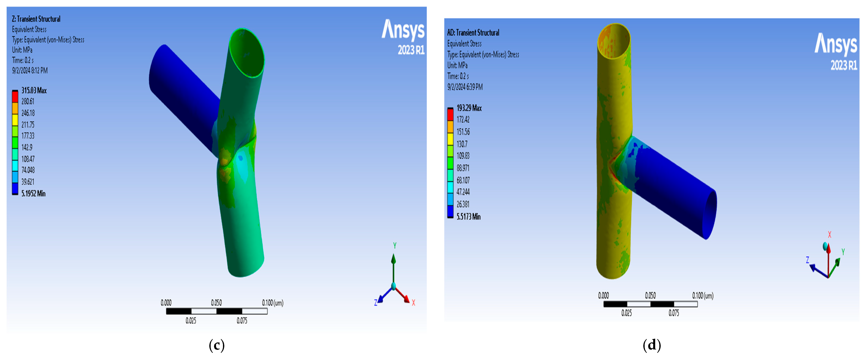Image resolution: width=868 pixels, height=362 pixels.
Task: Click the yellow swatch in right legend
Action: tap(450, 139)
